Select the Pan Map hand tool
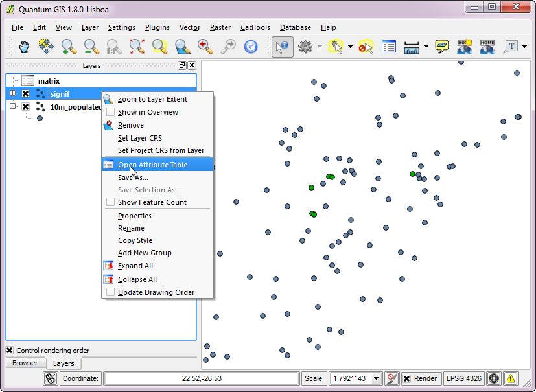This screenshot has height=392, width=536. [24, 47]
